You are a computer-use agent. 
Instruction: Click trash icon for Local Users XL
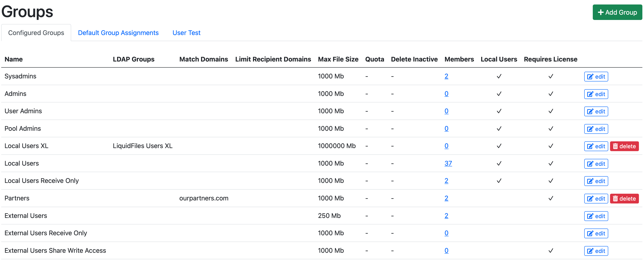click(x=615, y=146)
